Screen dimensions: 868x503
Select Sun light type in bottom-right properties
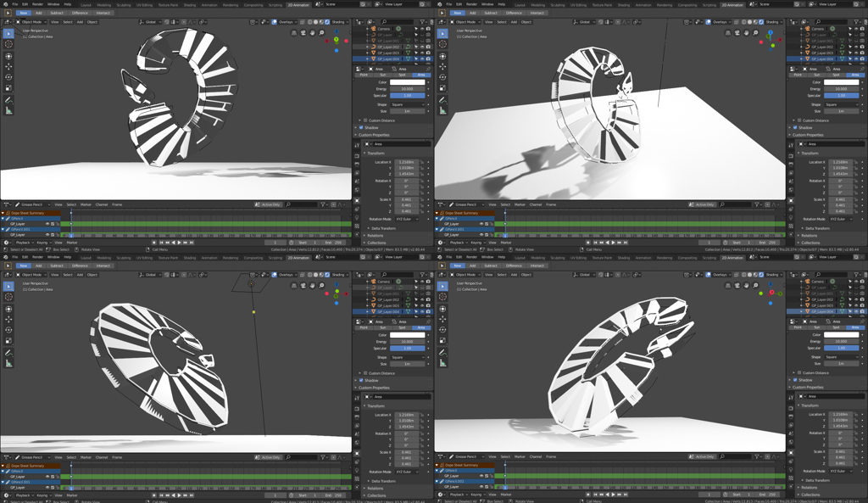click(816, 327)
